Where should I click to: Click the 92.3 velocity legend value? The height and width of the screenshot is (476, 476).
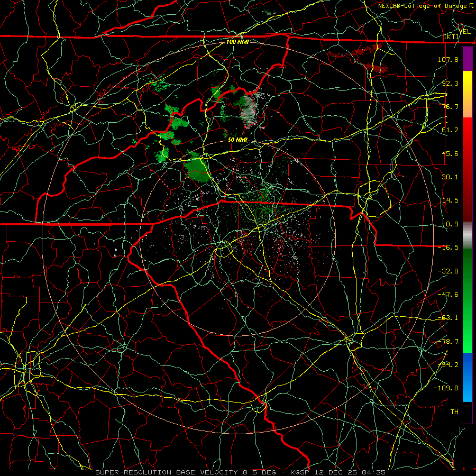pos(450,83)
